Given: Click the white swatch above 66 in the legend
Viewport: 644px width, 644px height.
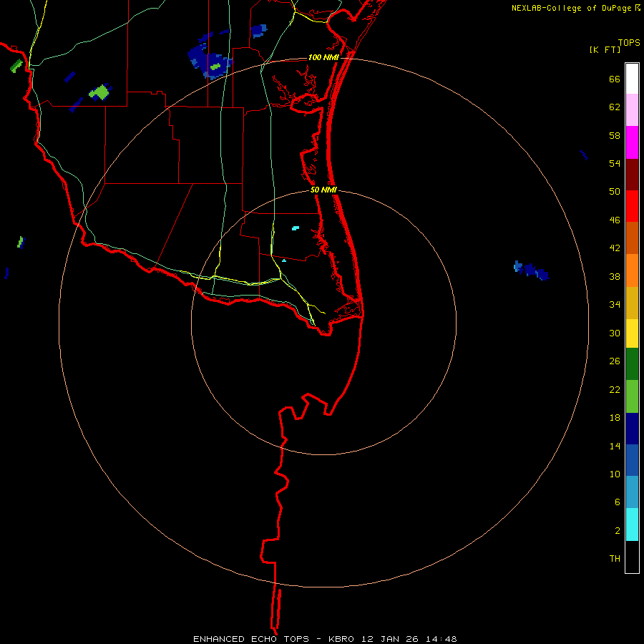Looking at the screenshot, I should coord(632,79).
